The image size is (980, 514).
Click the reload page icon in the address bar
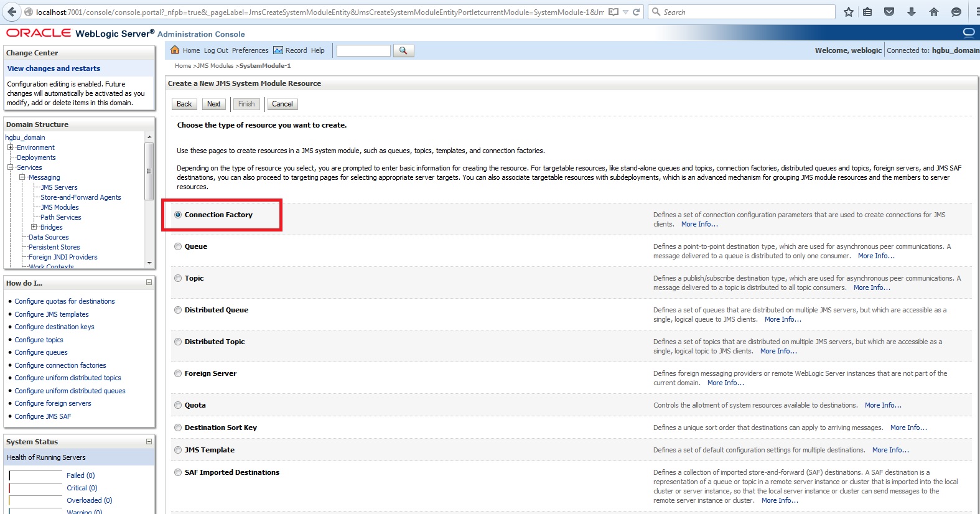pos(636,12)
